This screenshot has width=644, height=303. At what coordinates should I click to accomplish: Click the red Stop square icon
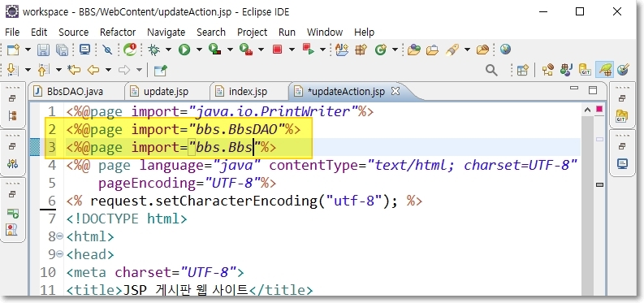[277, 50]
